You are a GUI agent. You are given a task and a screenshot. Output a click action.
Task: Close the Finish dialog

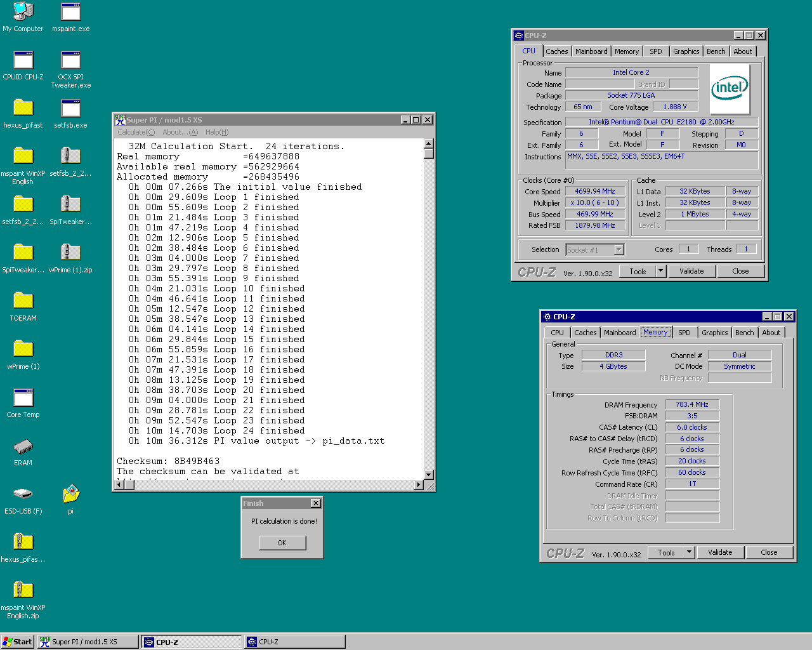coord(316,503)
